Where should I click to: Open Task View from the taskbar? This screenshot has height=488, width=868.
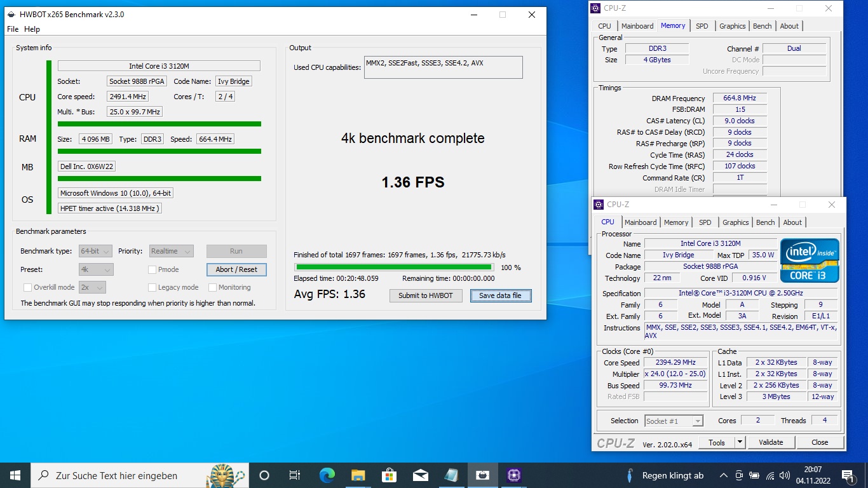pyautogui.click(x=295, y=475)
